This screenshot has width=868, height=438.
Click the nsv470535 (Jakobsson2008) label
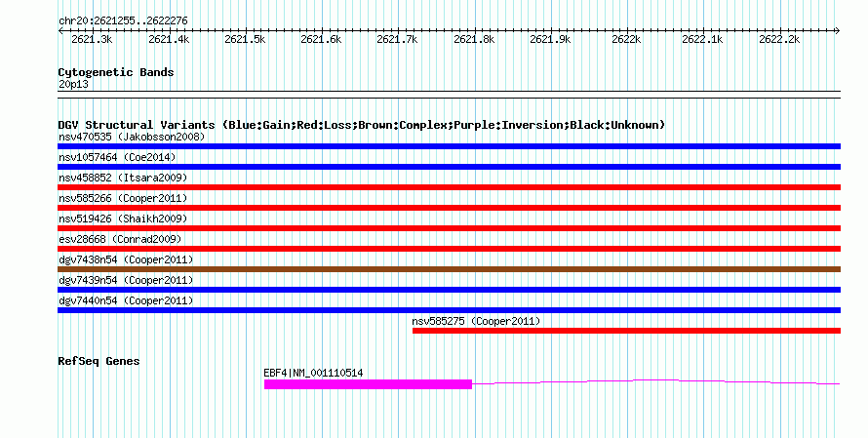pos(132,137)
